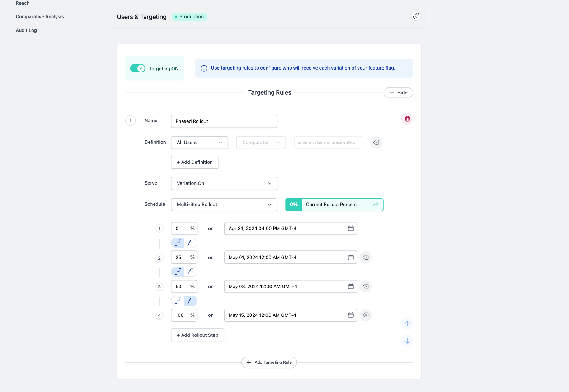Image resolution: width=569 pixels, height=392 pixels.
Task: Focus the Phased Rollout name field
Action: click(x=224, y=121)
